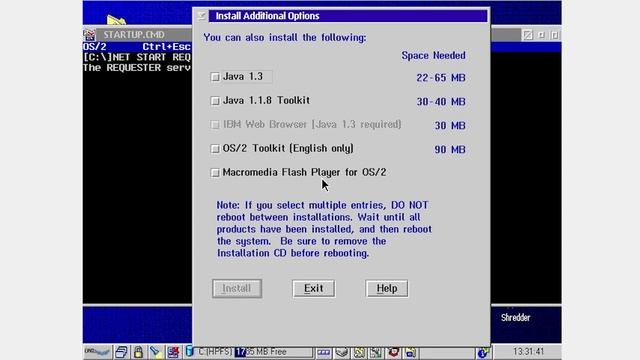Image resolution: width=640 pixels, height=360 pixels.
Task: Click the yellow folder icon in taskbar tray
Action: 411,352
